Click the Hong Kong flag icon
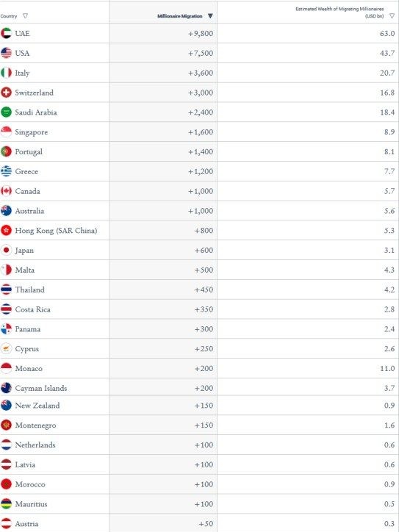The height and width of the screenshot is (532, 399). (6, 230)
